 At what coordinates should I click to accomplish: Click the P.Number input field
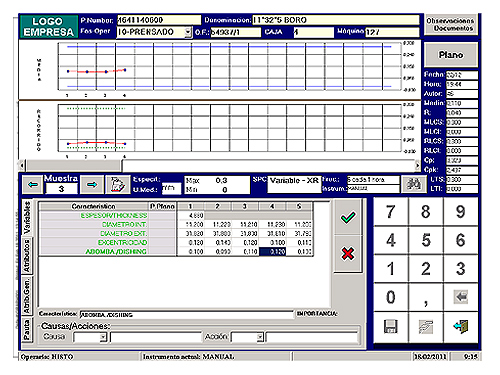tap(159, 20)
